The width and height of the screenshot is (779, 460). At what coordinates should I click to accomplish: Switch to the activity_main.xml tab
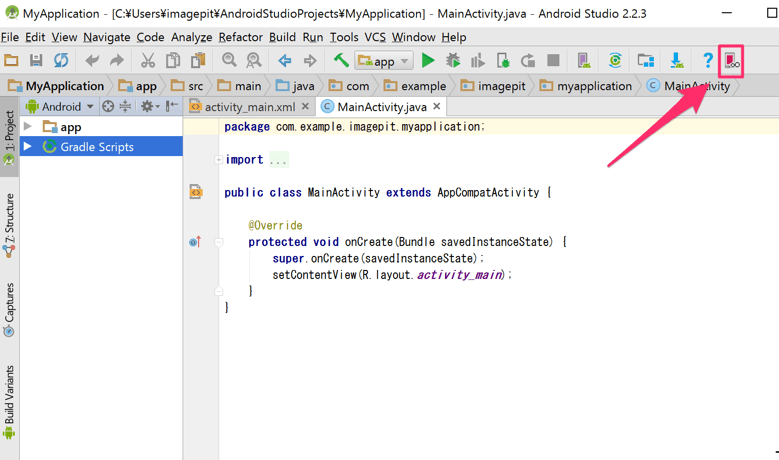(x=250, y=107)
